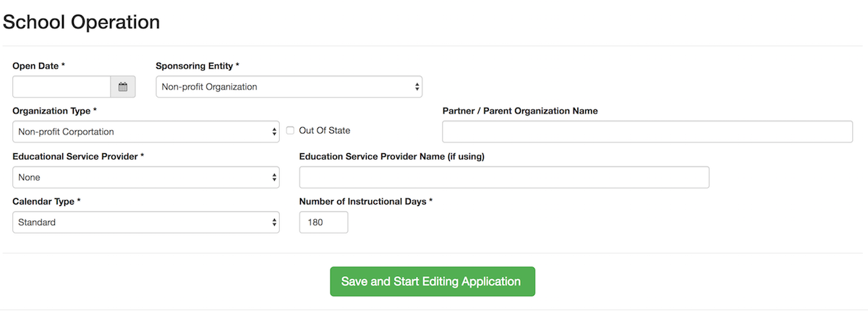Select the instructional days field containing 180

coord(323,222)
